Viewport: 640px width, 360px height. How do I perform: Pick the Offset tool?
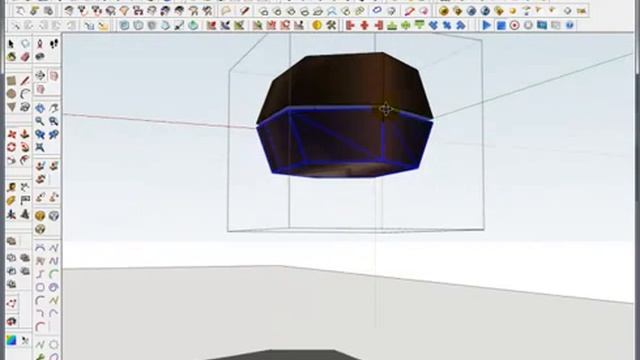click(25, 160)
